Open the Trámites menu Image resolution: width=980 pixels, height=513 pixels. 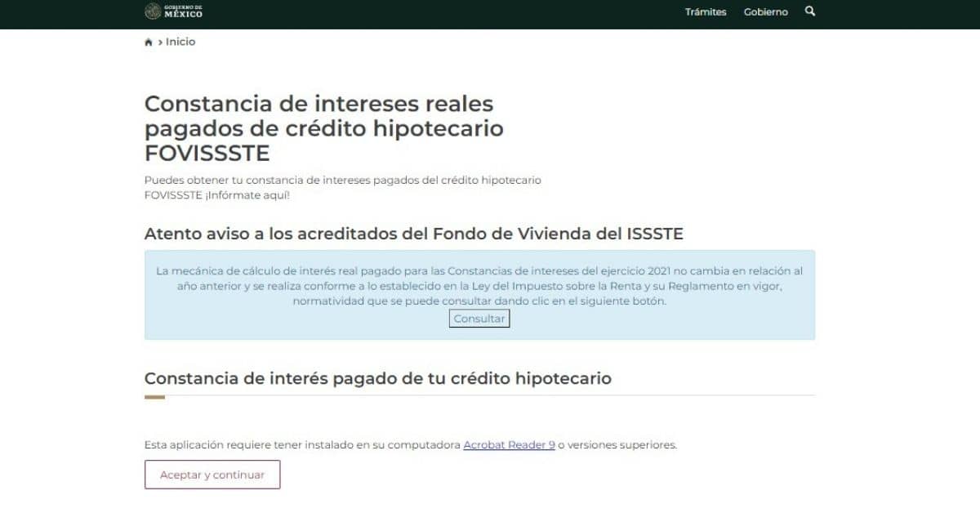[x=706, y=12]
